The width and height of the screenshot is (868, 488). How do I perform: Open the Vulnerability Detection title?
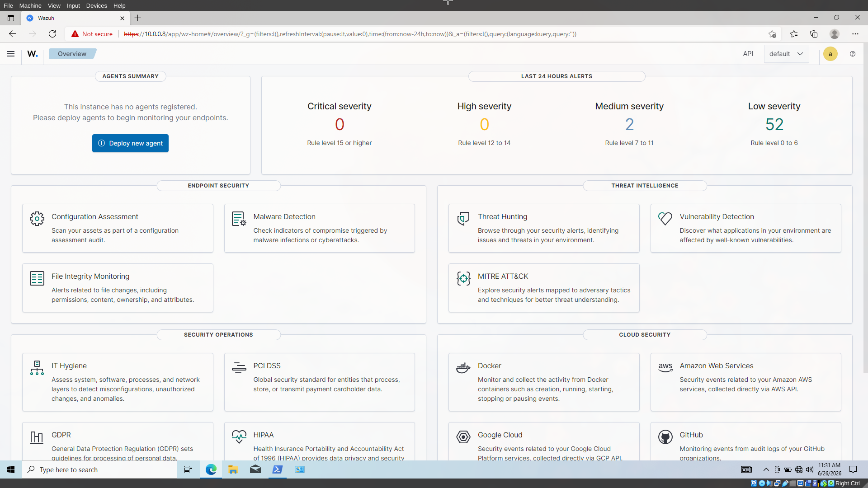click(717, 217)
